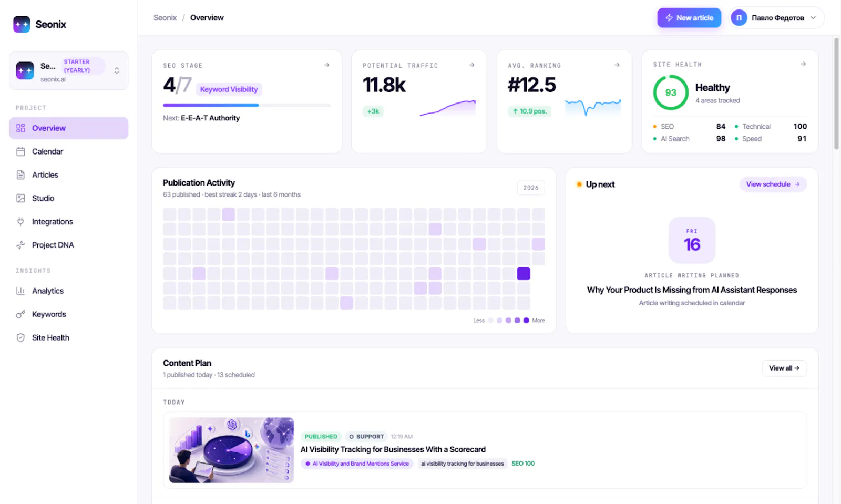Open Avg. Ranking card arrow
The image size is (841, 504).
[617, 65]
